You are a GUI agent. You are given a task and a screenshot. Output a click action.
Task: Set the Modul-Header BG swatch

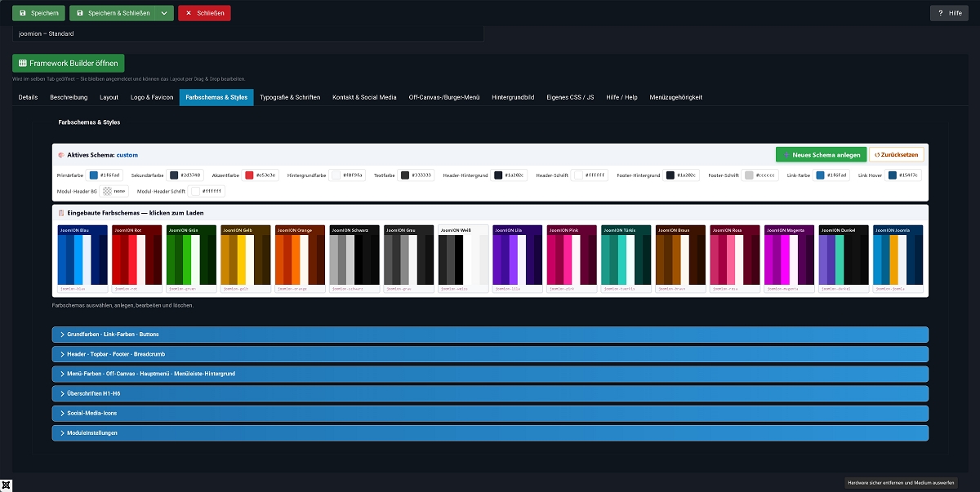107,191
